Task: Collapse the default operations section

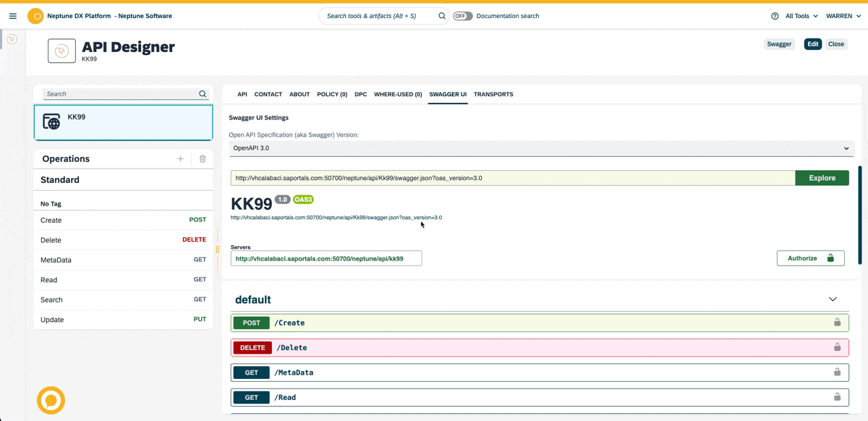Action: [833, 299]
